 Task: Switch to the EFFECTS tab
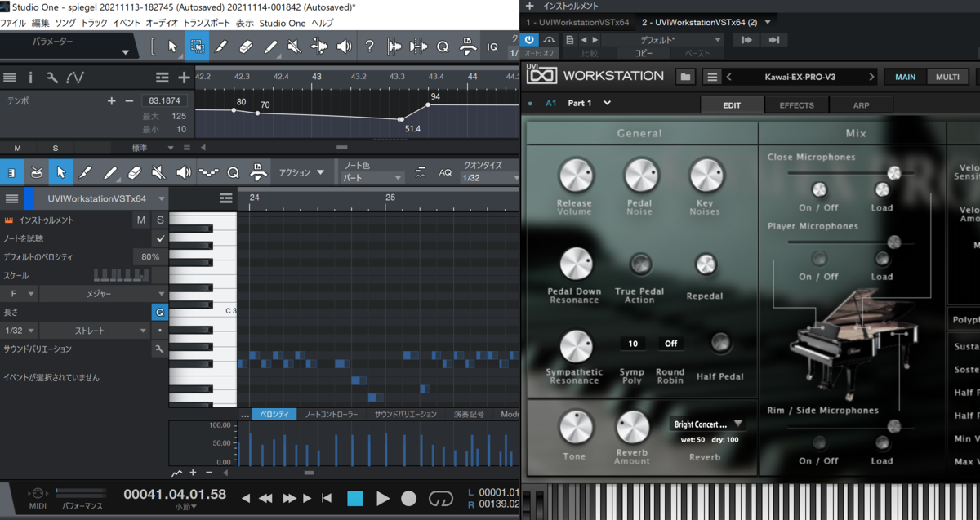[796, 105]
